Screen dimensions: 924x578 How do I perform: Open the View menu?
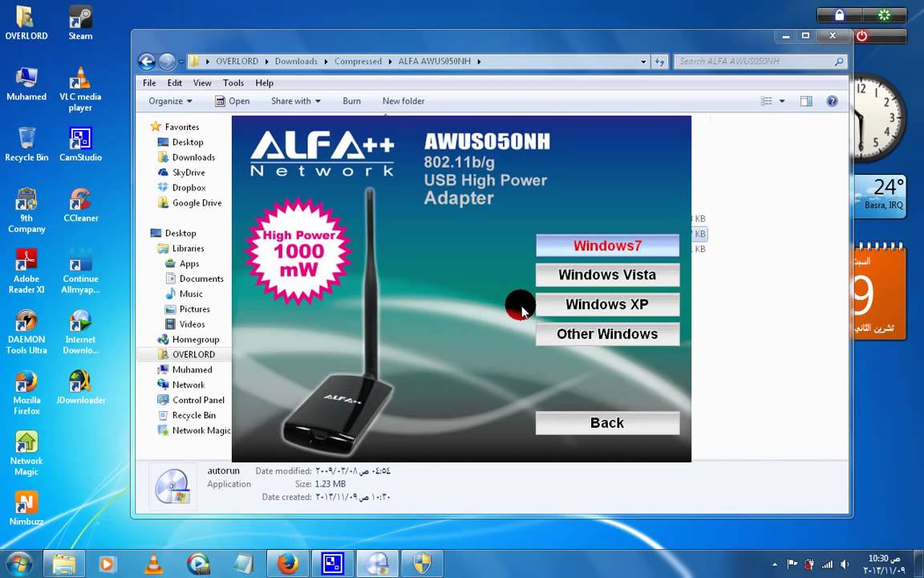tap(202, 83)
